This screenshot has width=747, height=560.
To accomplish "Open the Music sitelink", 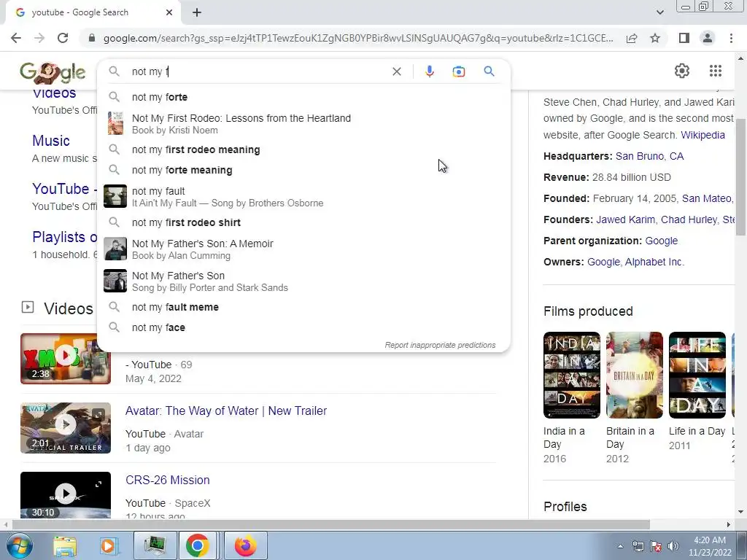I will pos(51,141).
